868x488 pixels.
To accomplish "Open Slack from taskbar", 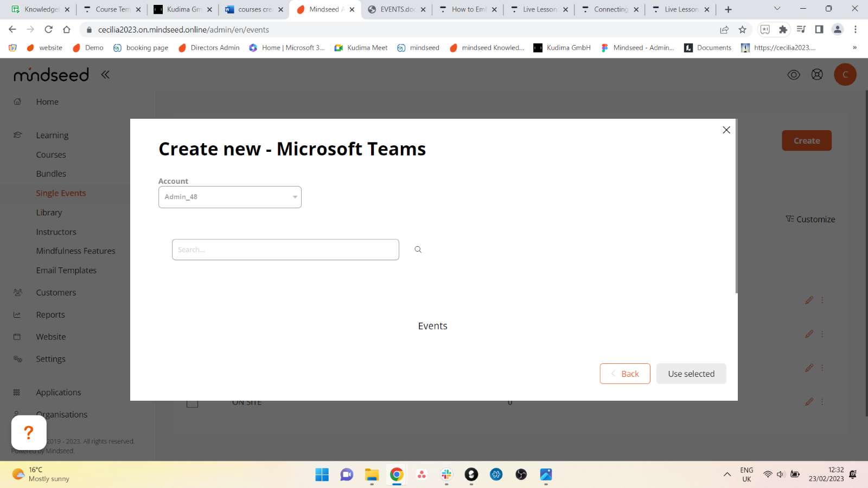I will (x=446, y=474).
